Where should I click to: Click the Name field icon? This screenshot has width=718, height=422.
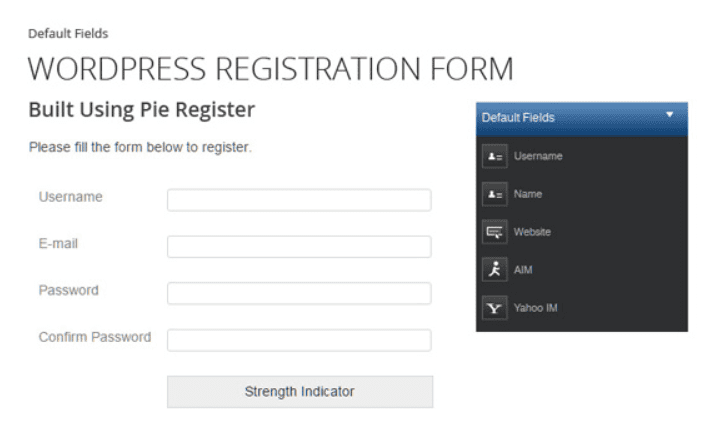click(495, 195)
